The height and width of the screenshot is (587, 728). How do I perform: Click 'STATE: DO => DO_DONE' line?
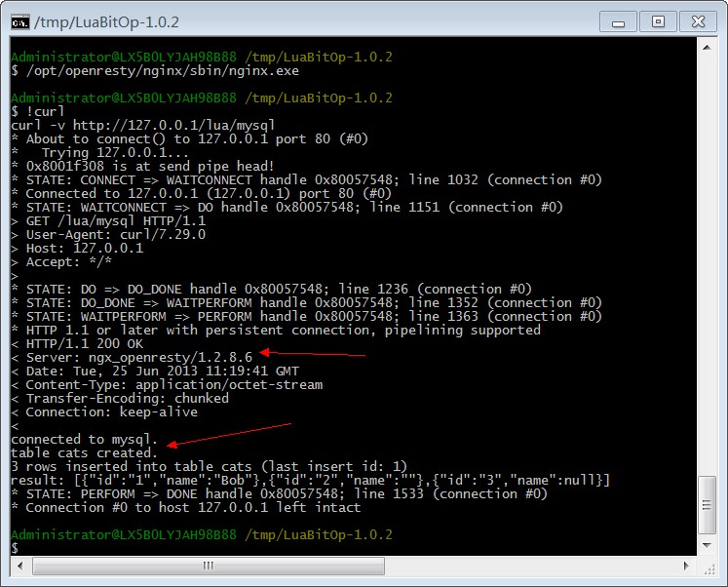point(271,290)
